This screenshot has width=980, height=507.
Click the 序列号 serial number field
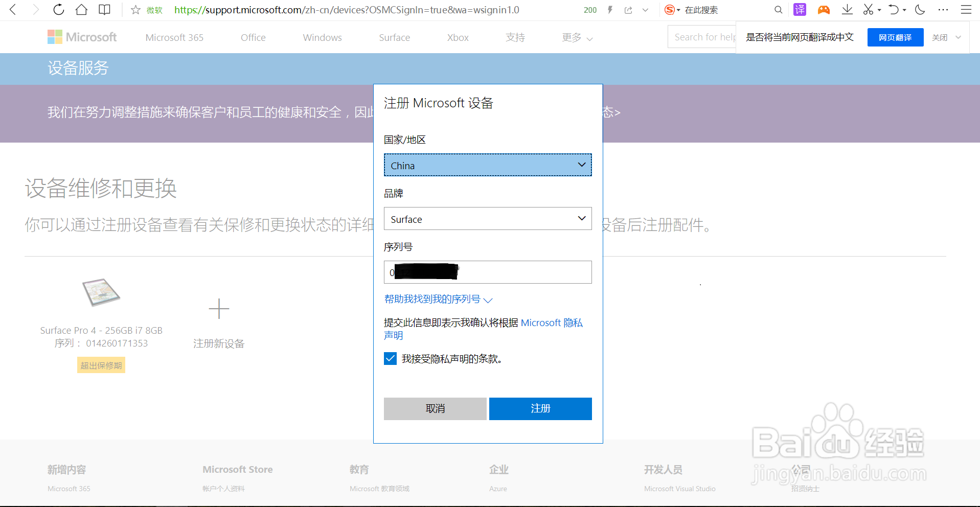click(488, 272)
